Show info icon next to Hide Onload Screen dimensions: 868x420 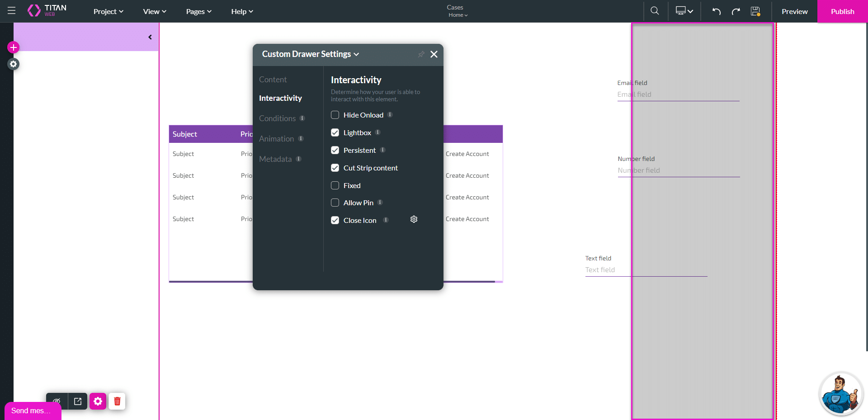(390, 115)
